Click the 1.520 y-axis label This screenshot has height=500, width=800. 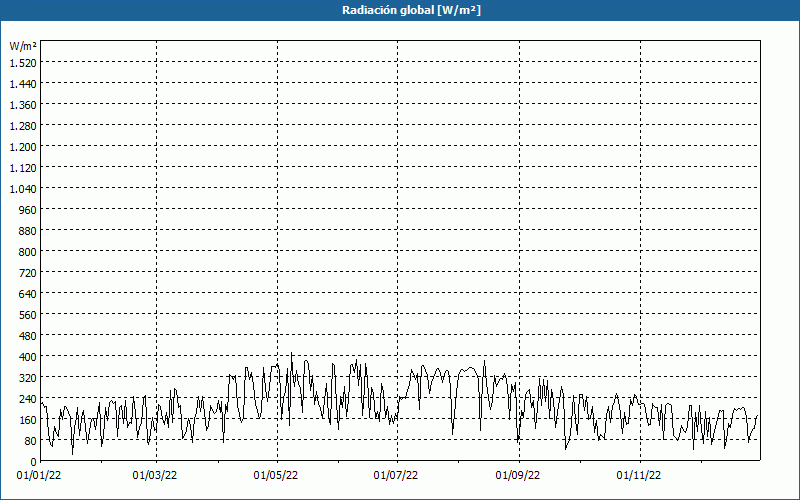(x=23, y=63)
